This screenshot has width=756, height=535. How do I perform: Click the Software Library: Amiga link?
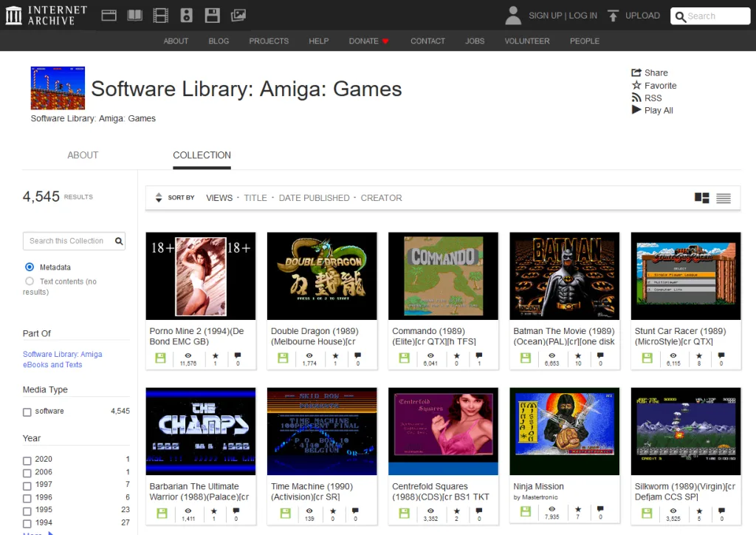[62, 355]
